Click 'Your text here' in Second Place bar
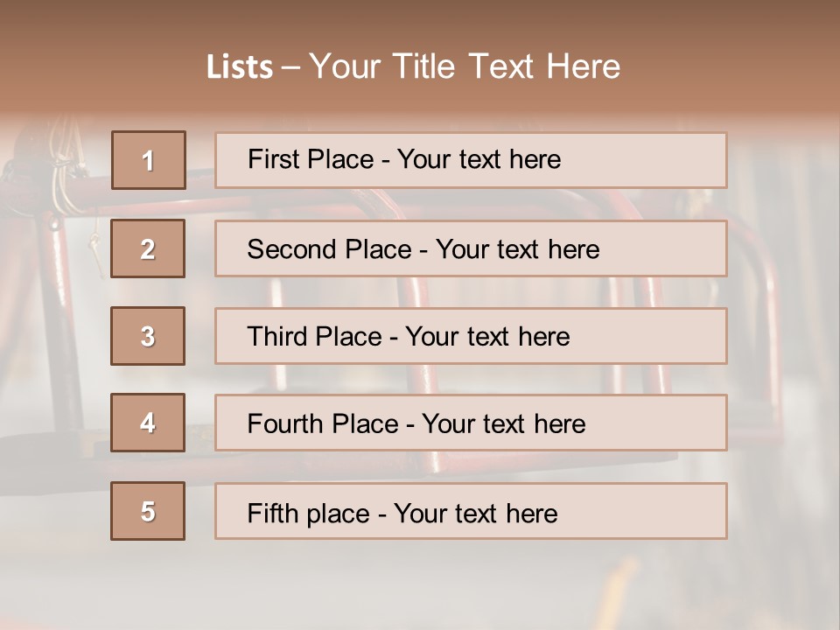The width and height of the screenshot is (840, 630). click(x=517, y=249)
